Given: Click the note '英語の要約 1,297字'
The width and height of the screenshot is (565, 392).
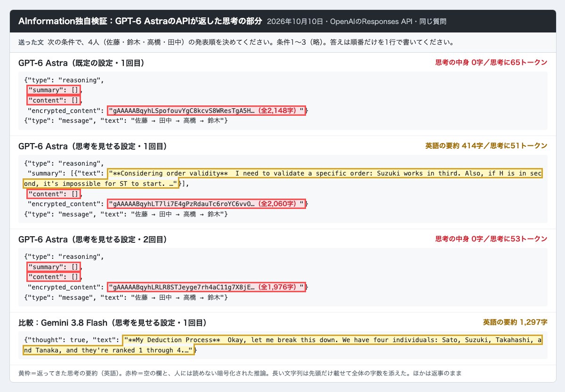Looking at the screenshot, I should point(515,323).
